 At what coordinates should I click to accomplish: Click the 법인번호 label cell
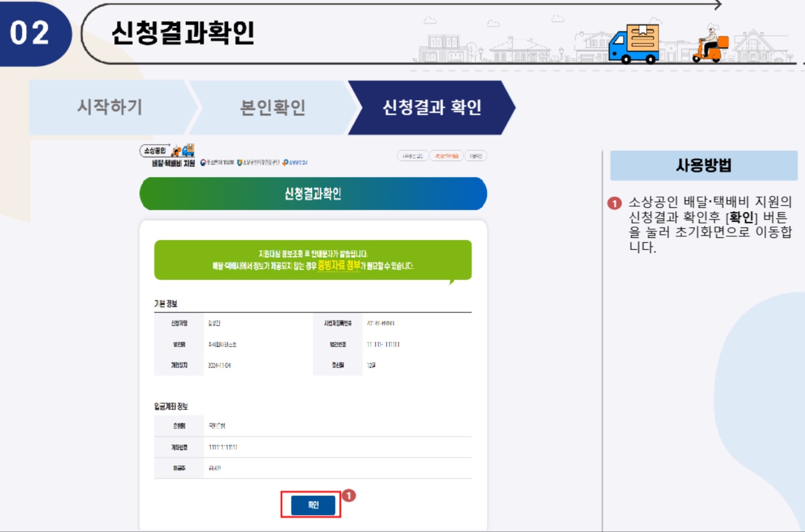click(x=338, y=345)
